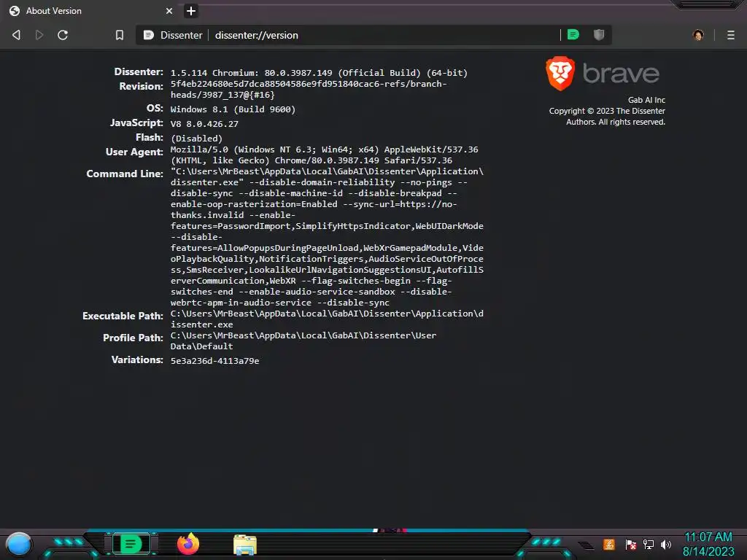Open the shields icon in the address bar

599,34
